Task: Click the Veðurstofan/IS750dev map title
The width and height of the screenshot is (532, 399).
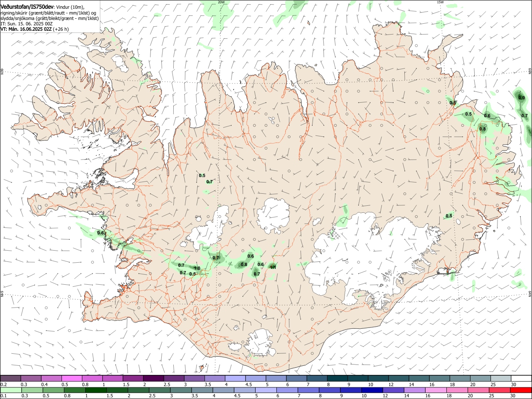Action: point(27,7)
